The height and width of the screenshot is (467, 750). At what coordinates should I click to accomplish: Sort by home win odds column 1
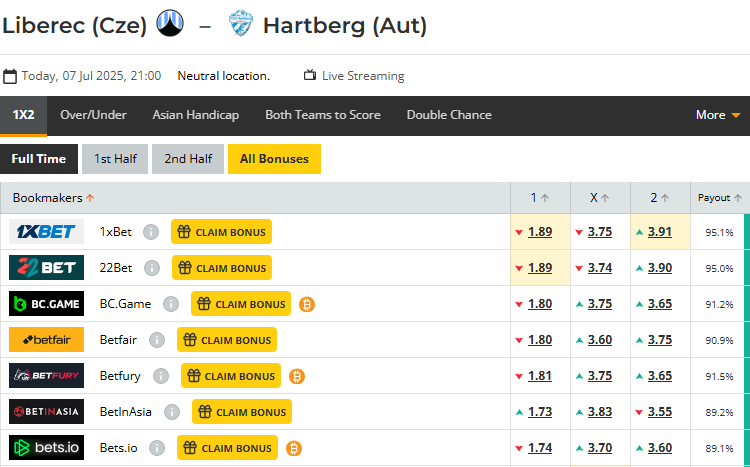click(x=540, y=198)
